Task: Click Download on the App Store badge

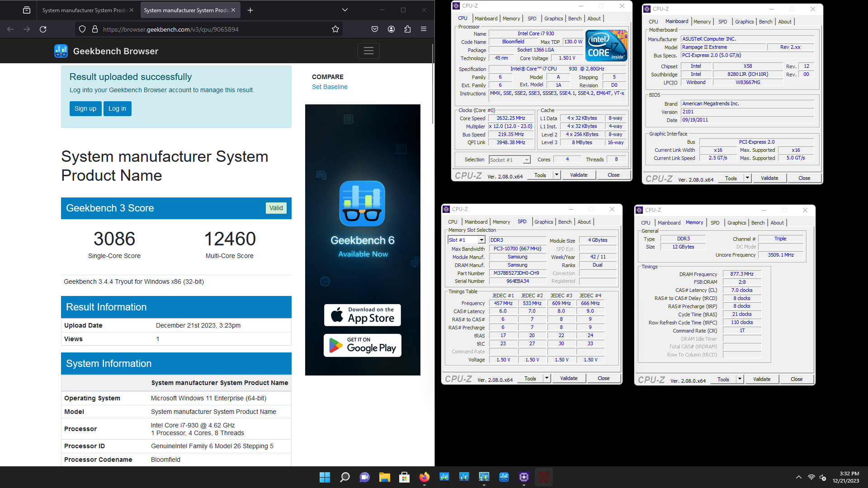Action: (x=363, y=315)
